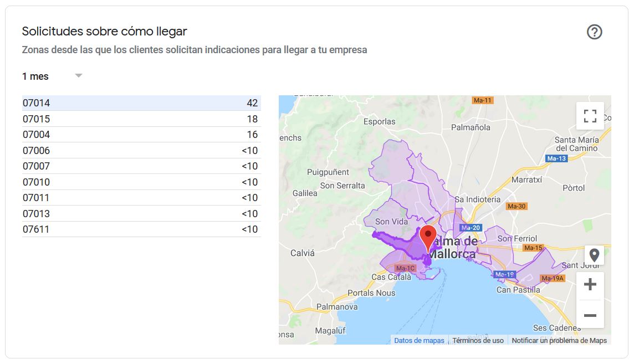Viewport: 634px width, 364px height.
Task: Select the 07010 postal code row
Action: [141, 182]
